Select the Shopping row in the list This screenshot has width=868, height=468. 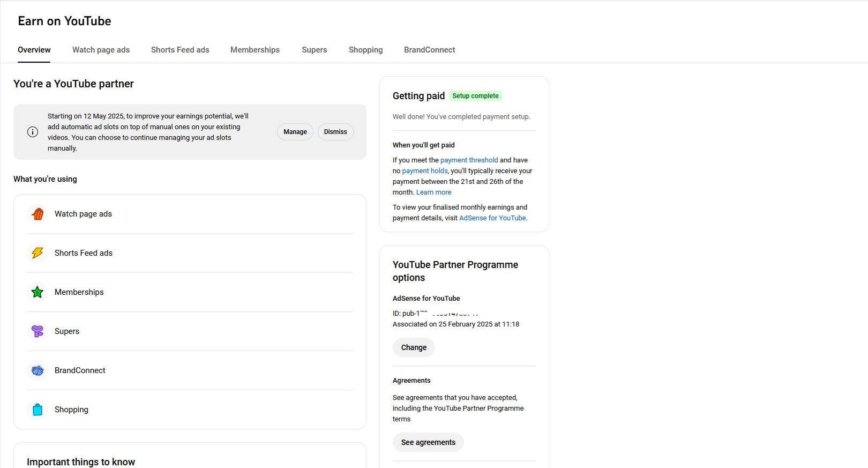point(190,410)
